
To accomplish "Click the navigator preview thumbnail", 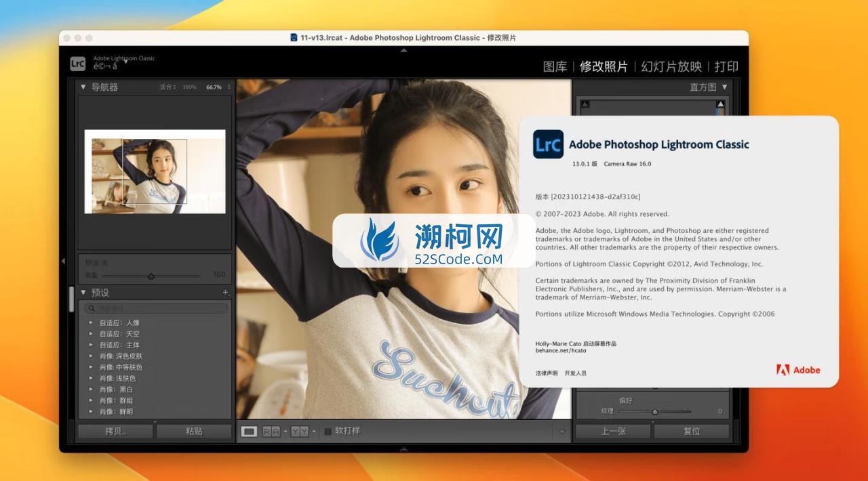I will pos(155,171).
